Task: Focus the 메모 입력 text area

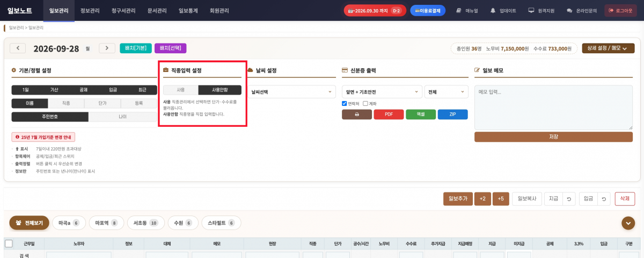Action: click(554, 107)
